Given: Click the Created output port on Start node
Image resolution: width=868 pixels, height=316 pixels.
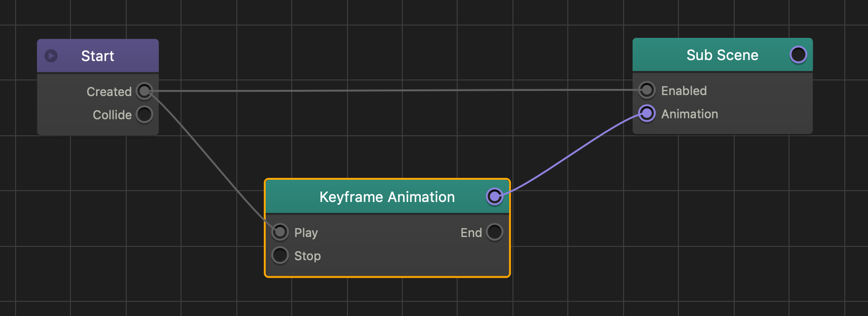Looking at the screenshot, I should tap(144, 91).
